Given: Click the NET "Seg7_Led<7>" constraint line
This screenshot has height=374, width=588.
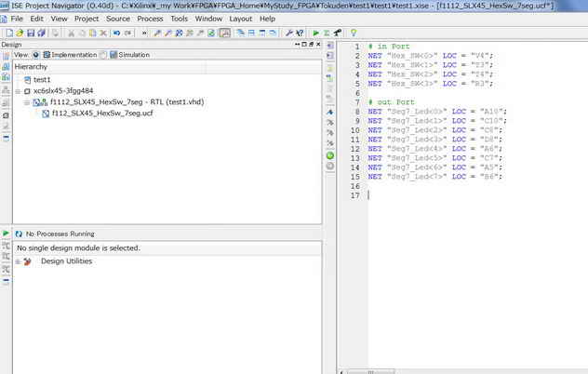Looking at the screenshot, I should 435,177.
